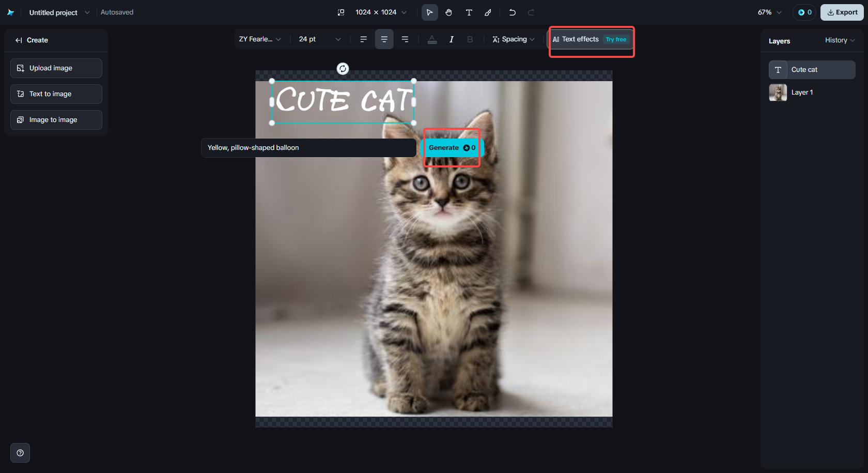
Task: Select the Hand pan tool
Action: [x=449, y=12]
